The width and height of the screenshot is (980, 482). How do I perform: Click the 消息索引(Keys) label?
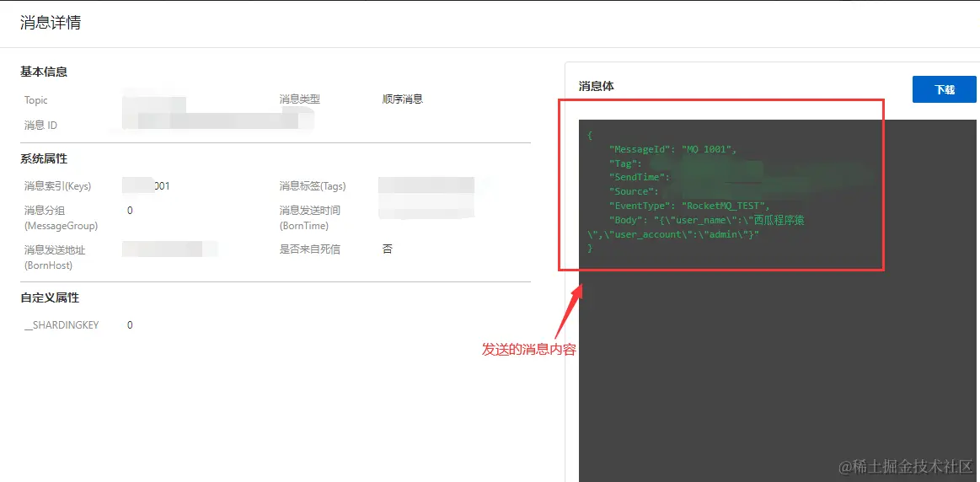[57, 185]
